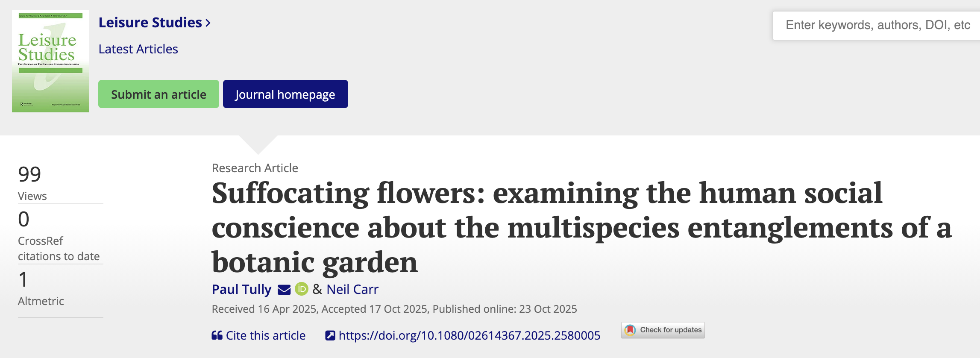Open the Leisure Studies cover thumbnail
This screenshot has height=358, width=980.
pos(50,61)
